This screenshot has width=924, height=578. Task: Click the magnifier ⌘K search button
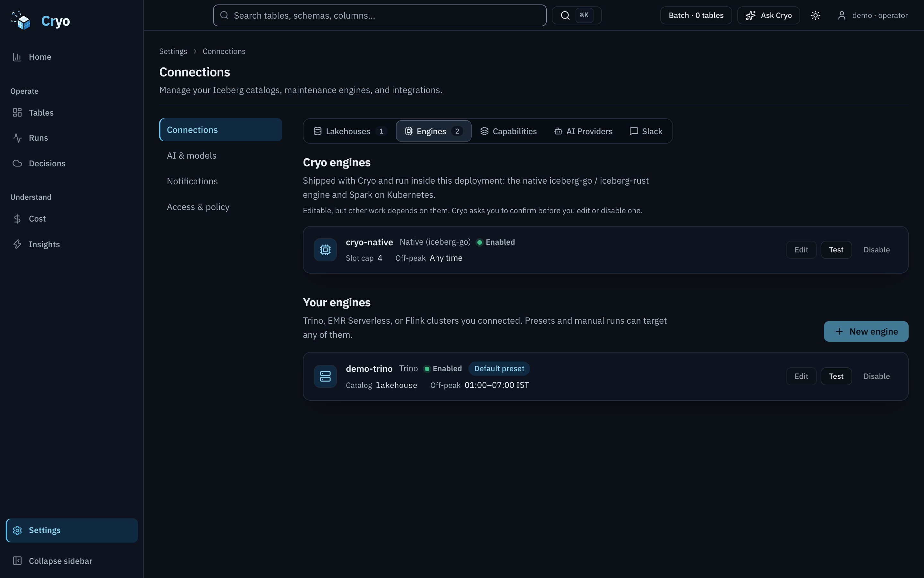577,15
